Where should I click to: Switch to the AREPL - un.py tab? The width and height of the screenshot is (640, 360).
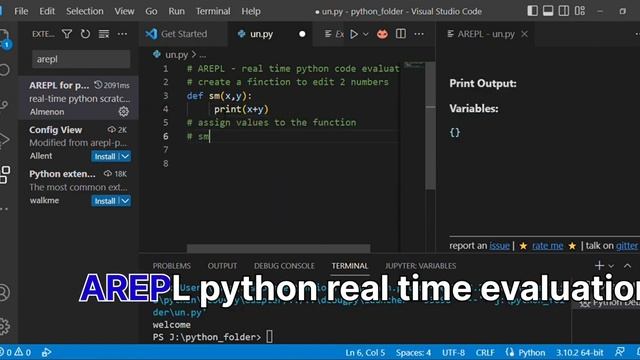click(486, 34)
